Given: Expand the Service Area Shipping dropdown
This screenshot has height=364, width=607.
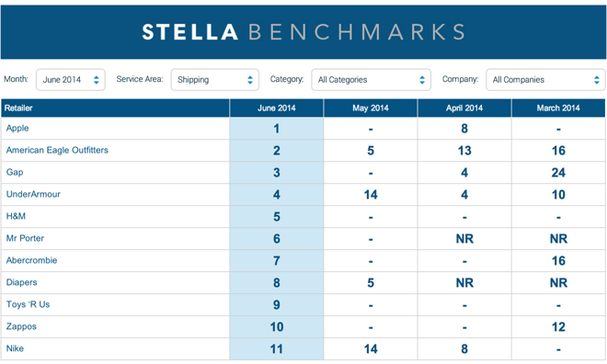Looking at the screenshot, I should (x=215, y=80).
